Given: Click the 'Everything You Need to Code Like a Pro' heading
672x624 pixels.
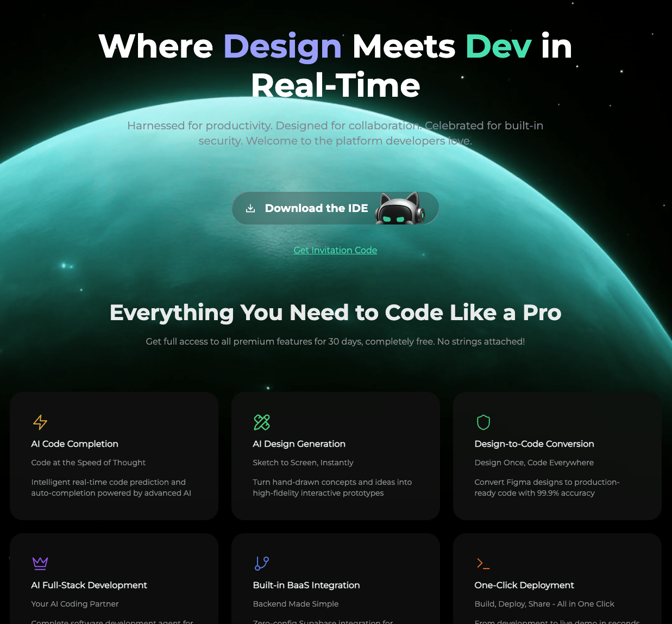Looking at the screenshot, I should point(336,313).
